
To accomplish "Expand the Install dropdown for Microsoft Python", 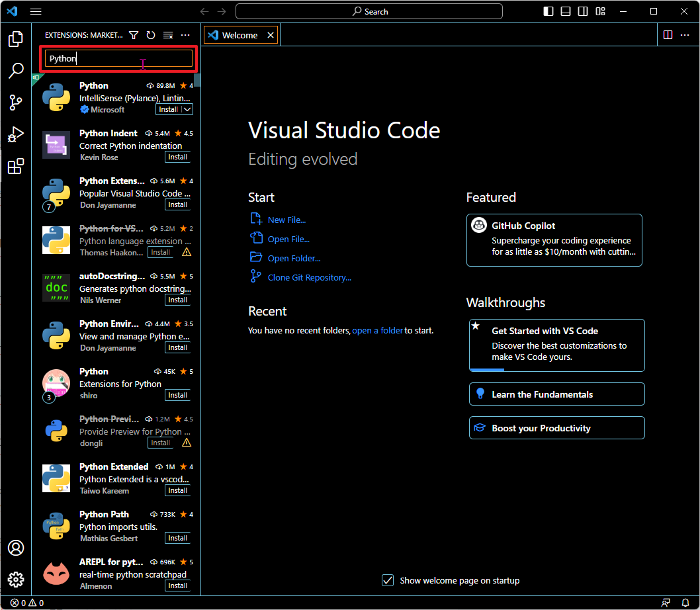I will (x=187, y=109).
